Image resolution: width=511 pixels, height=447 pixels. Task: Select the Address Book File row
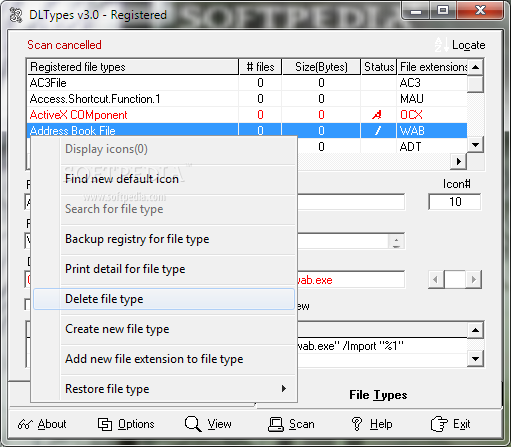247,131
